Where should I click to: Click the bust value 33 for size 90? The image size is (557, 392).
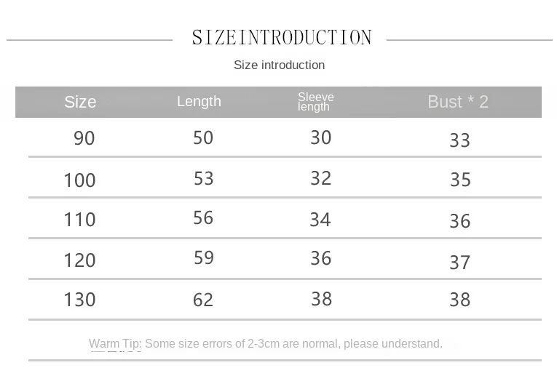[x=460, y=140]
